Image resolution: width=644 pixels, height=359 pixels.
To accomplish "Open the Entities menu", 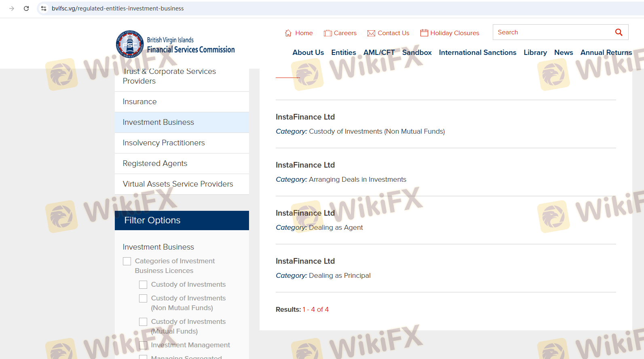I will coord(344,52).
